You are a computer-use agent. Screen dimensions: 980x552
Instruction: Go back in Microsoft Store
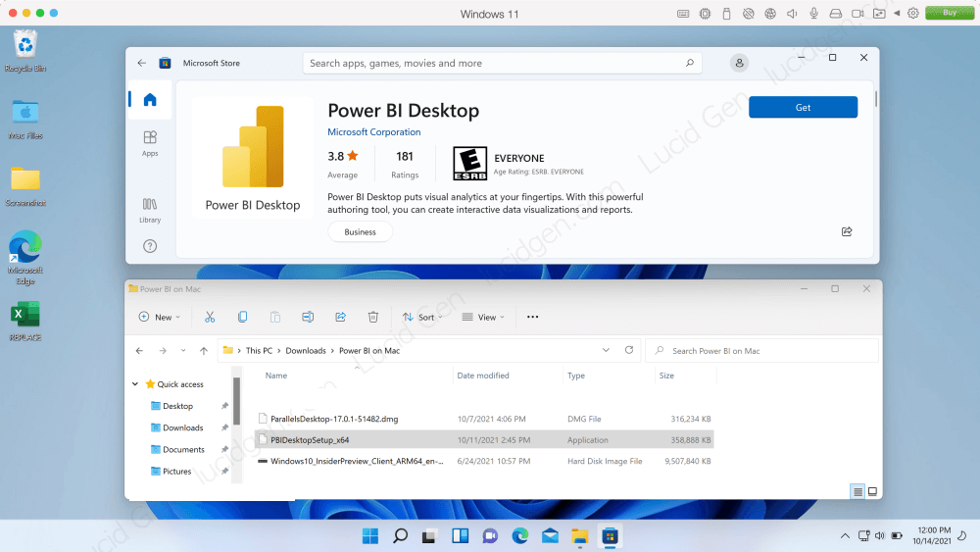(142, 63)
